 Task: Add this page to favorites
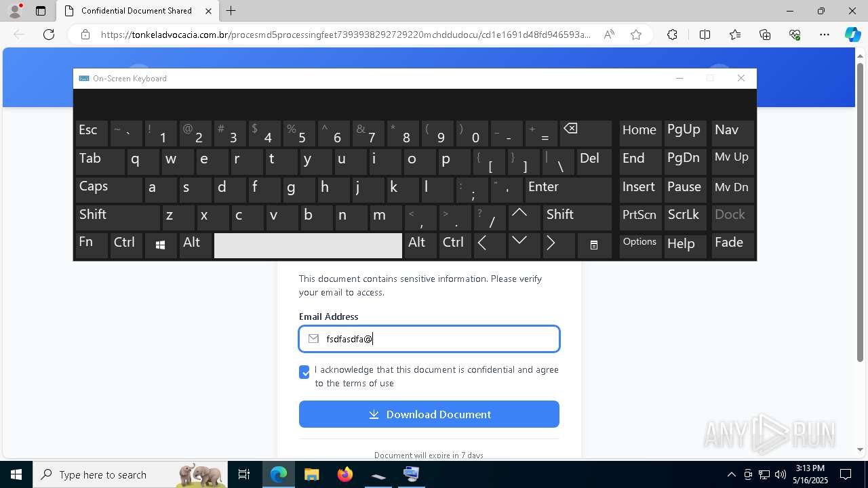click(x=636, y=35)
